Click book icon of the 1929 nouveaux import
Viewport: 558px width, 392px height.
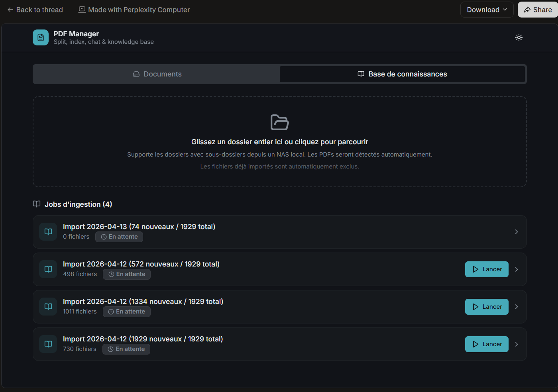point(48,344)
